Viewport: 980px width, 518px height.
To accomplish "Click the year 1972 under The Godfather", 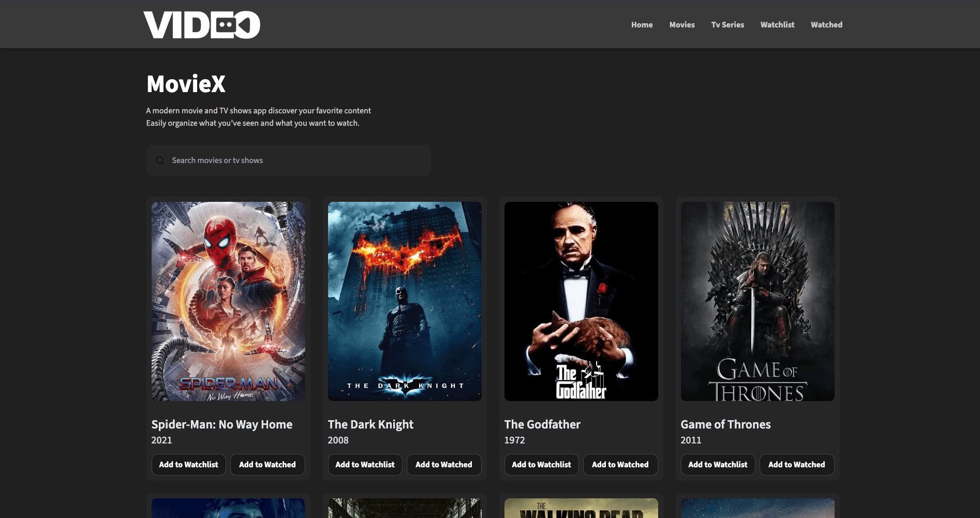I will click(514, 440).
